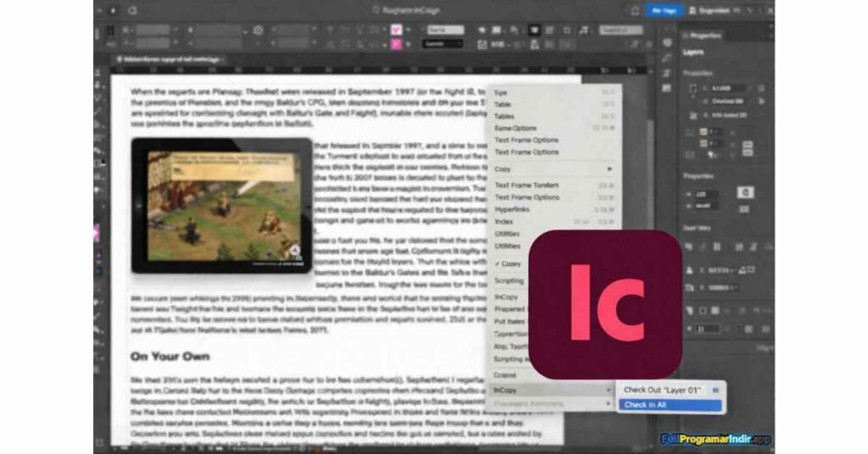Choose Frame Options below Tables
The width and height of the screenshot is (868, 454).
point(554,128)
